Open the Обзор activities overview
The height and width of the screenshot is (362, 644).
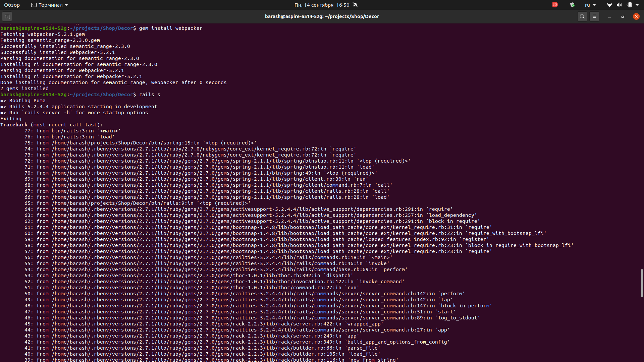[x=12, y=5]
